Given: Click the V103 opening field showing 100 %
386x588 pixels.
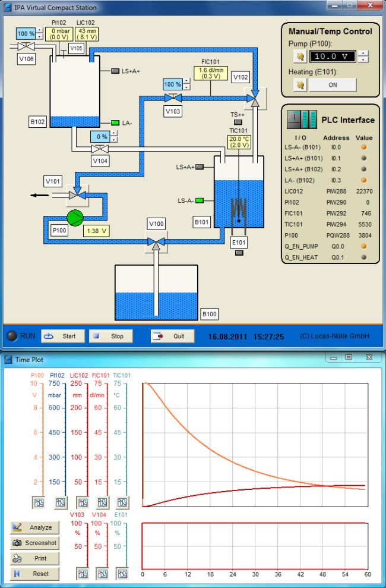Looking at the screenshot, I should pos(173,84).
